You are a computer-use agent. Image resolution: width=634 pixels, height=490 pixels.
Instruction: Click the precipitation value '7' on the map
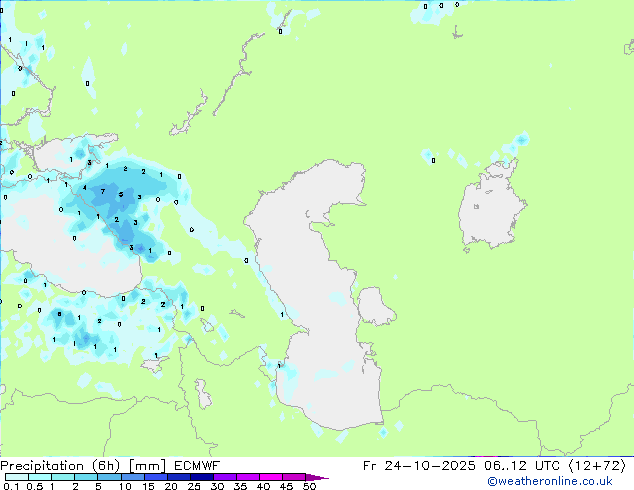[x=103, y=191]
